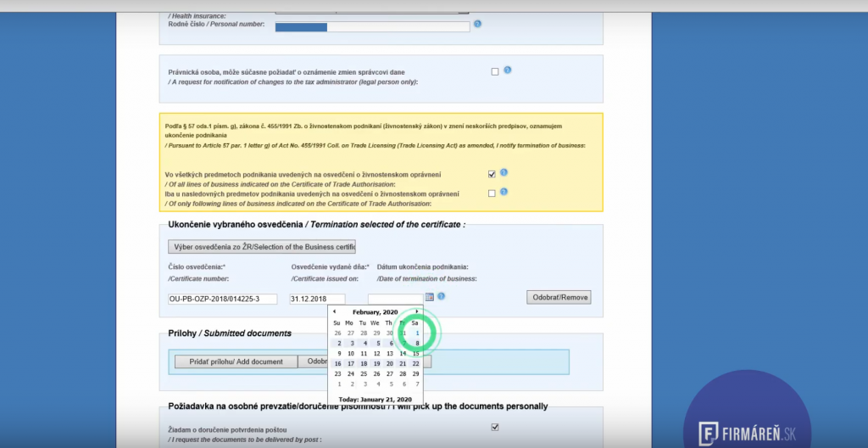The image size is (868, 448).
Task: Click the Personal number input field
Action: tap(373, 26)
